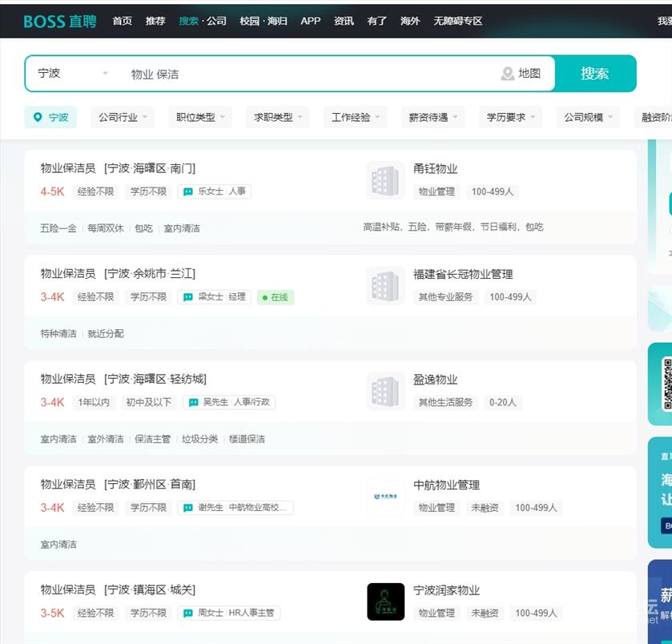Click the QR code in the sidebar
This screenshot has width=672, height=644.
[667, 384]
